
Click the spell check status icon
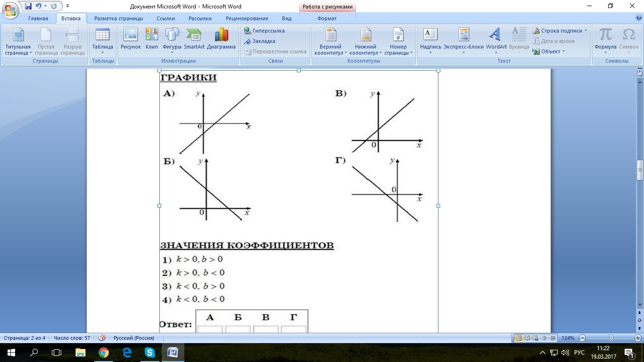(x=101, y=338)
